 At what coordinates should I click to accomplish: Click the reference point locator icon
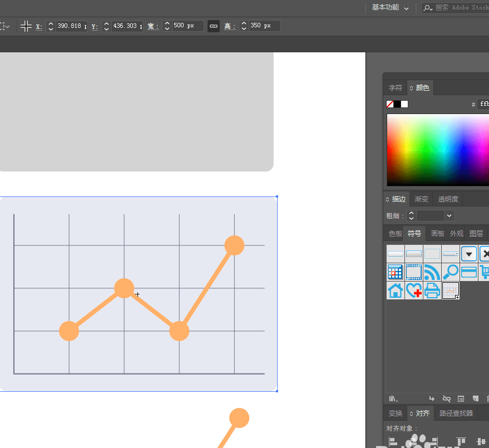click(26, 26)
